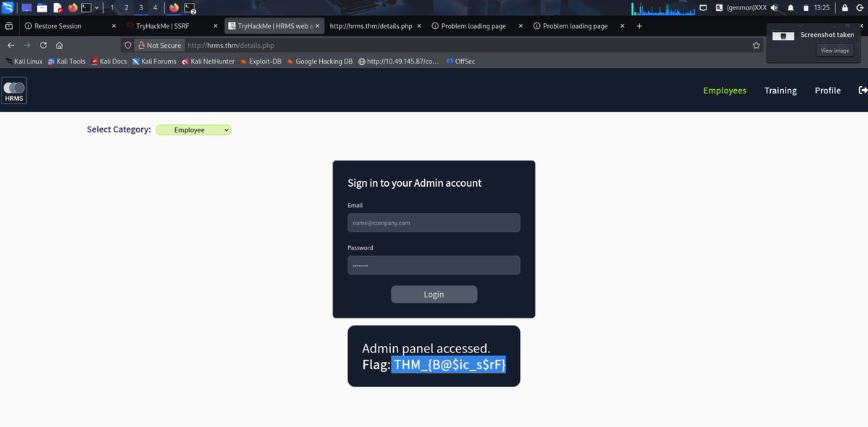
Task: Click the HRMS logo
Action: pos(14,90)
